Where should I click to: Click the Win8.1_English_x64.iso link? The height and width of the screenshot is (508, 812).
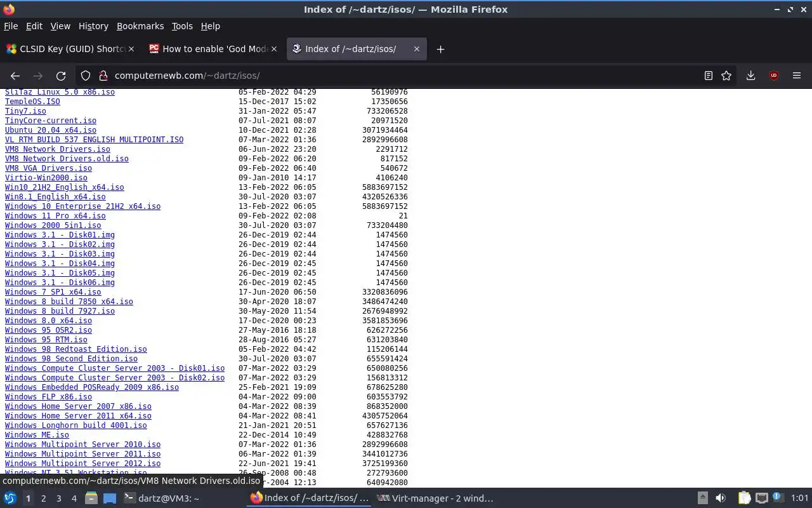pos(55,197)
